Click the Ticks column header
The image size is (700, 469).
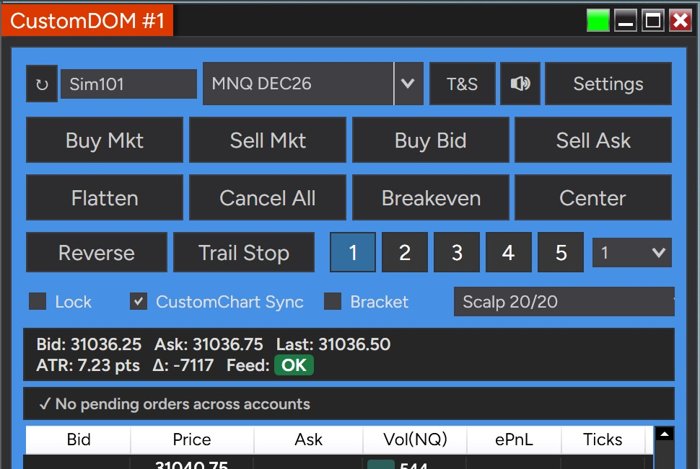pos(603,440)
